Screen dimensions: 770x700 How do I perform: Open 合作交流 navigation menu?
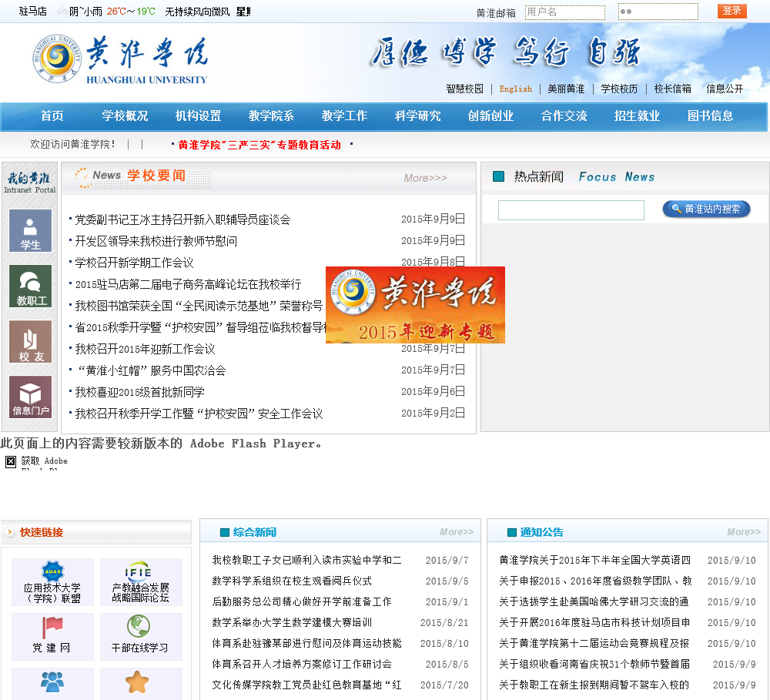(564, 116)
